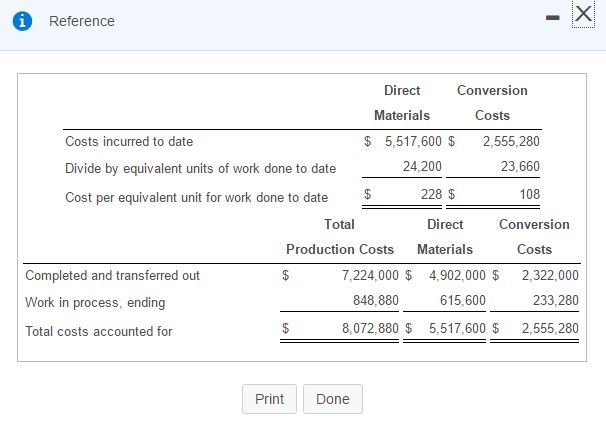Select the 'Total costs accounted for' label
Image resolution: width=606 pixels, height=423 pixels.
(99, 331)
